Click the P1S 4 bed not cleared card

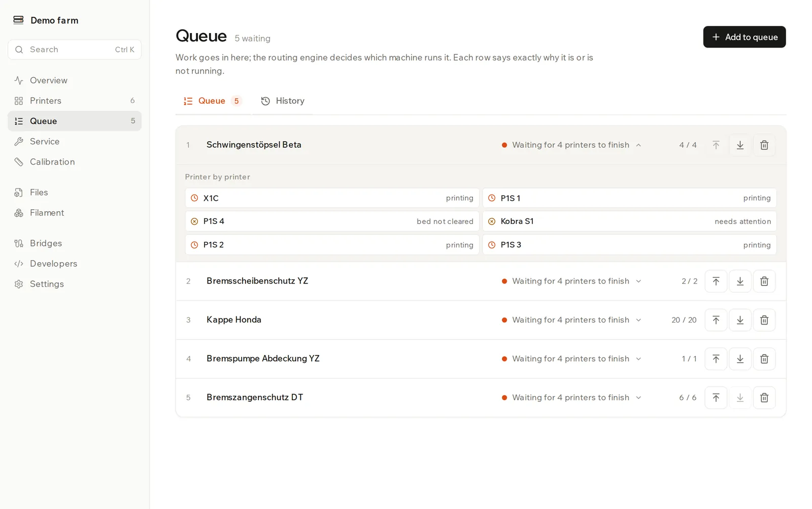point(332,221)
